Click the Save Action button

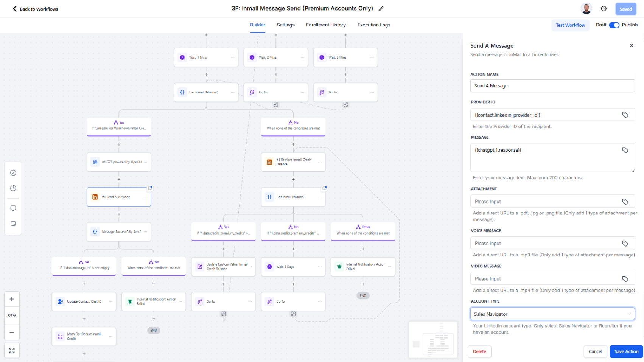coord(626,351)
